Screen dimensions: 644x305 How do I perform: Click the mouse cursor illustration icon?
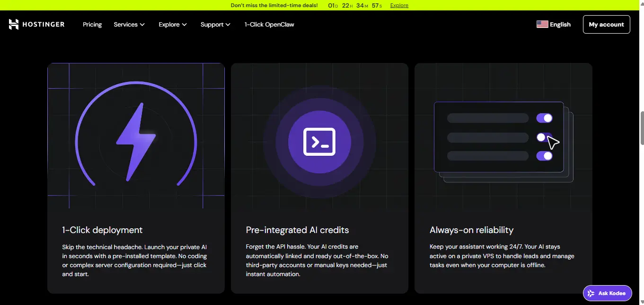(x=553, y=142)
